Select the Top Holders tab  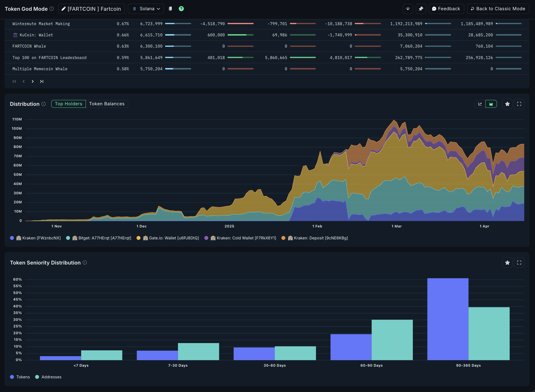[69, 104]
